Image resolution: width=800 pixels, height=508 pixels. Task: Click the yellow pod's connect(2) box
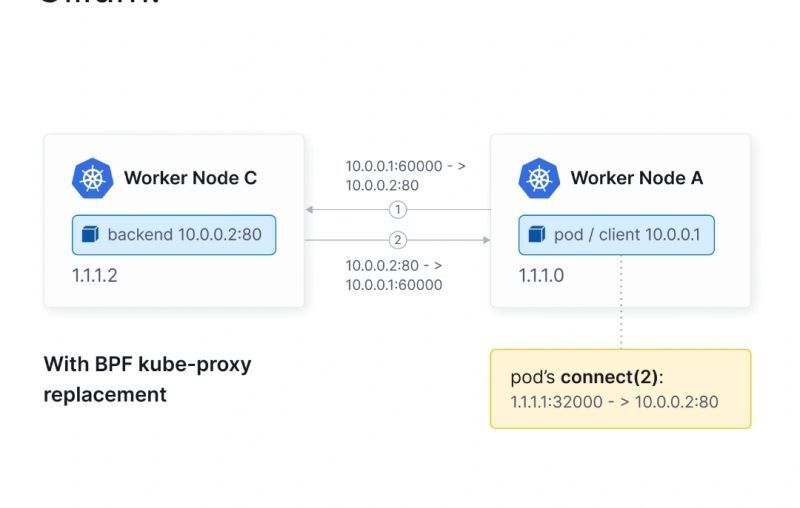click(x=620, y=389)
